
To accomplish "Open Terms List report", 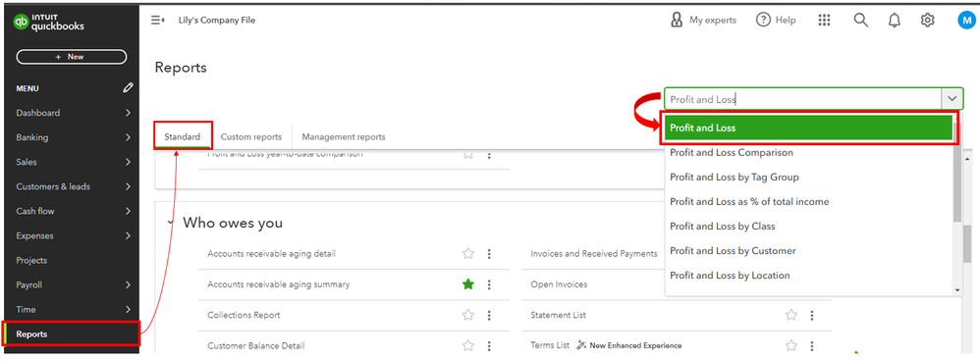I will 550,345.
